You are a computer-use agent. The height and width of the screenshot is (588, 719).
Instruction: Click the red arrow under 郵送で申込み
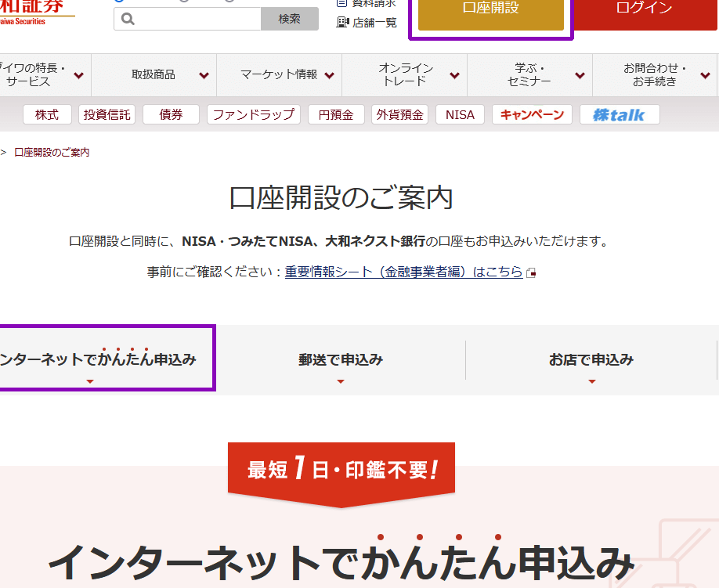pos(341,381)
